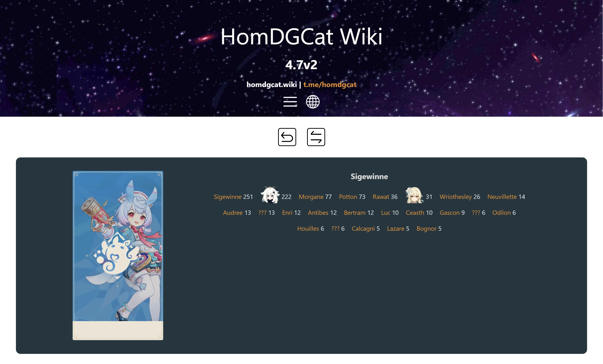The height and width of the screenshot is (364, 603).
Task: Click the swap arrows icon button
Action: [x=316, y=137]
